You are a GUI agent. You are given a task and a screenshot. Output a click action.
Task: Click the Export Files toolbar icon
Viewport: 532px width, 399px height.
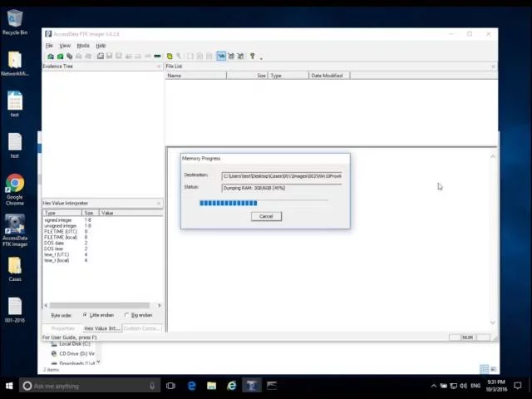click(190, 57)
